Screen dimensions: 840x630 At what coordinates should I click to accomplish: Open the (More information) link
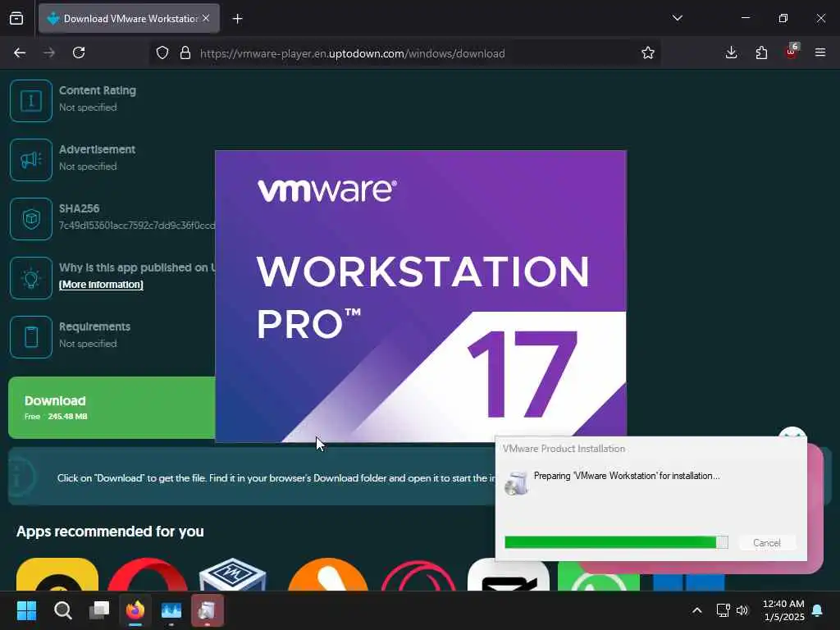coord(101,285)
